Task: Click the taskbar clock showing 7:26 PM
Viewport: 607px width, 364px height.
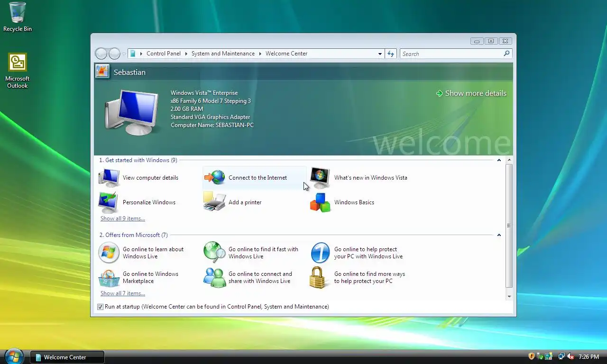Action: click(x=589, y=357)
